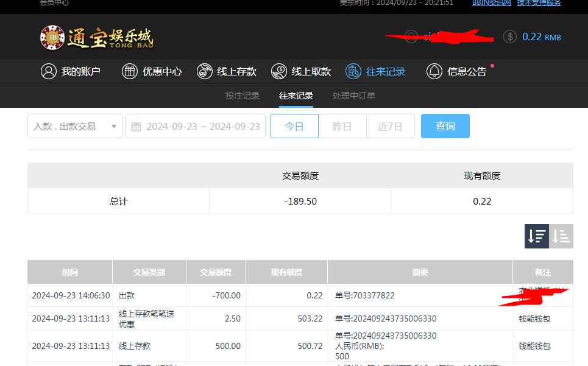Open the 处理中订单 tab
This screenshot has width=588, height=366.
[354, 96]
